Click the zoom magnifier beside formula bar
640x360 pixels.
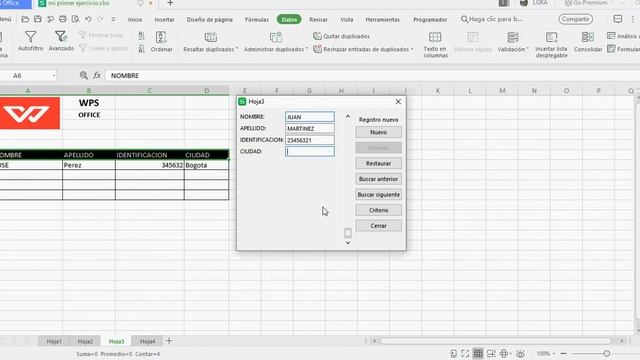point(84,75)
